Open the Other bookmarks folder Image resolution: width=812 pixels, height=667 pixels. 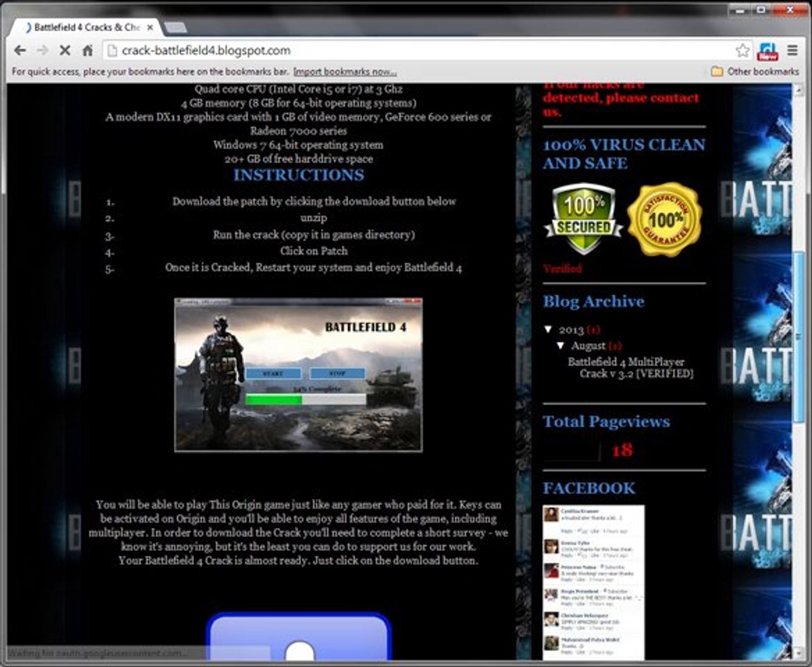click(x=755, y=71)
